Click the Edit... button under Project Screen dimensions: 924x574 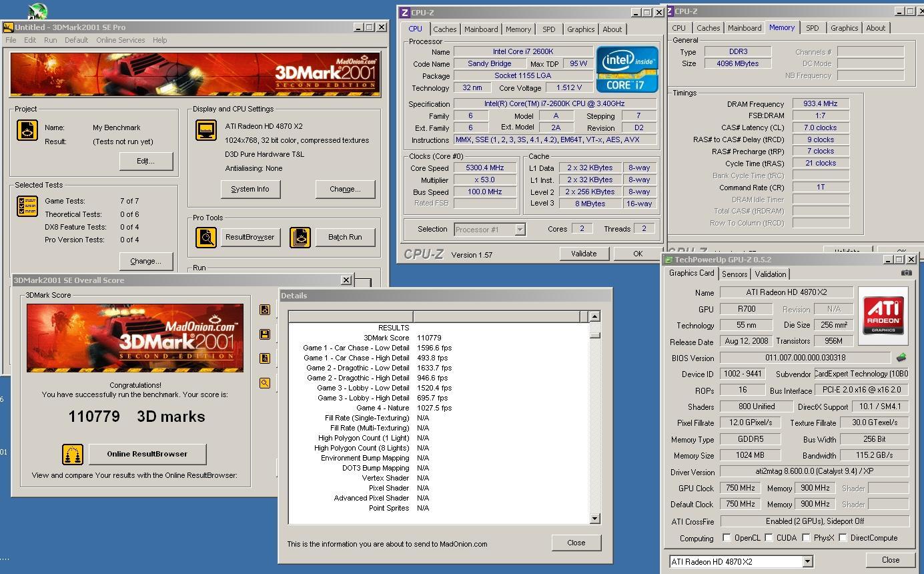pos(146,161)
